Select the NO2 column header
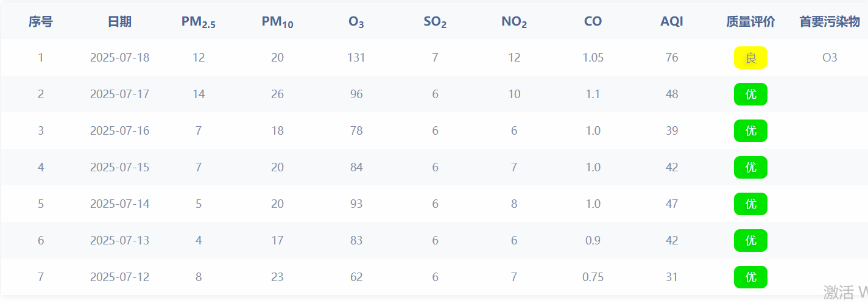The width and height of the screenshot is (868, 303). (514, 23)
